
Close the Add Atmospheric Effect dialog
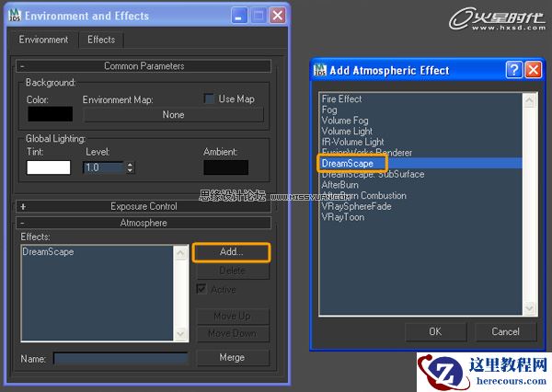(x=534, y=70)
